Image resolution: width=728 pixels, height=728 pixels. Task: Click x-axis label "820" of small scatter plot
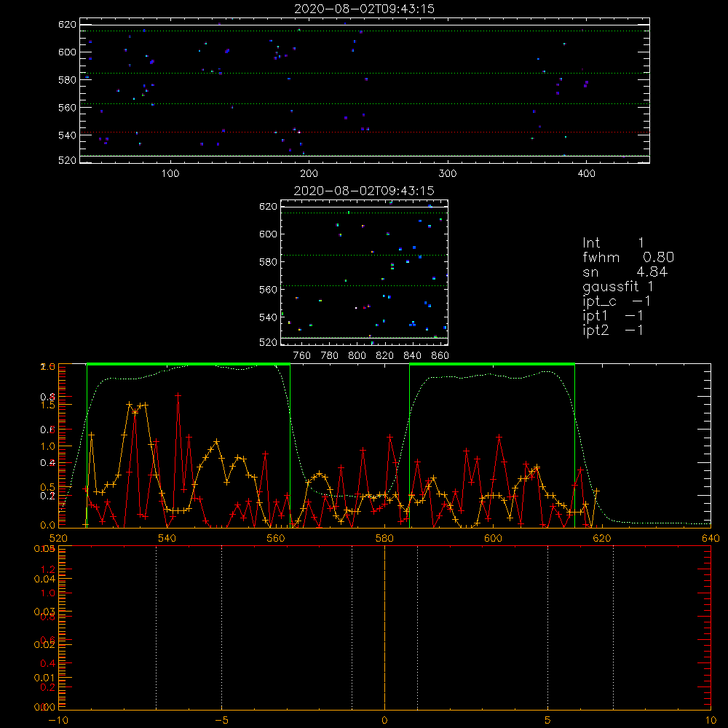pos(385,356)
